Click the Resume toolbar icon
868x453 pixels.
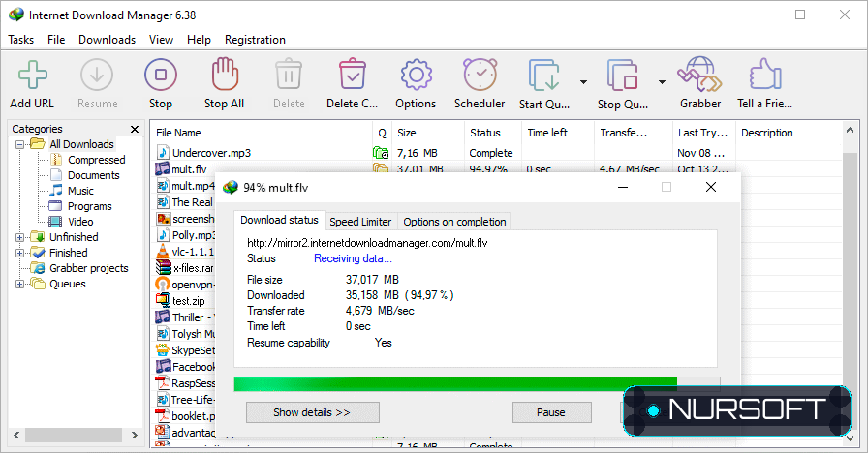[x=97, y=75]
